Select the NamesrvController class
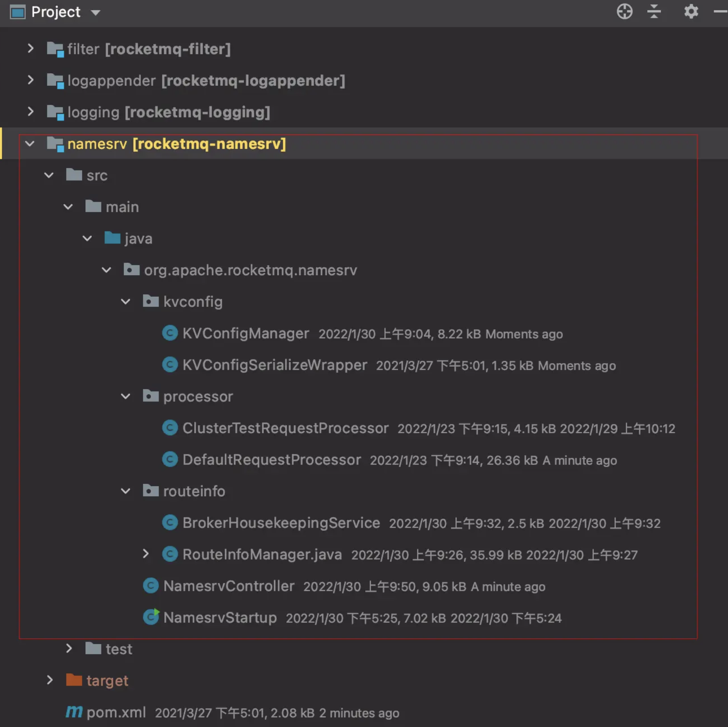This screenshot has height=727, width=728. pos(229,586)
